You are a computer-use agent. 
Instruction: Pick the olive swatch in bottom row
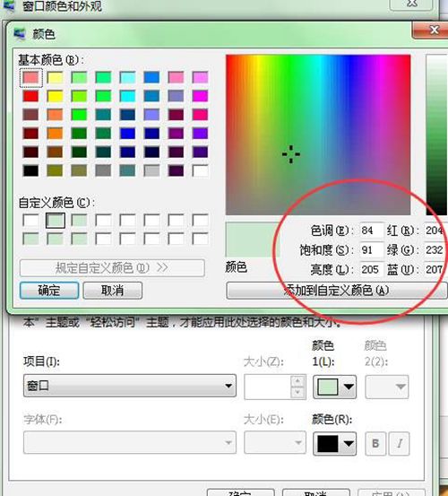(55, 170)
